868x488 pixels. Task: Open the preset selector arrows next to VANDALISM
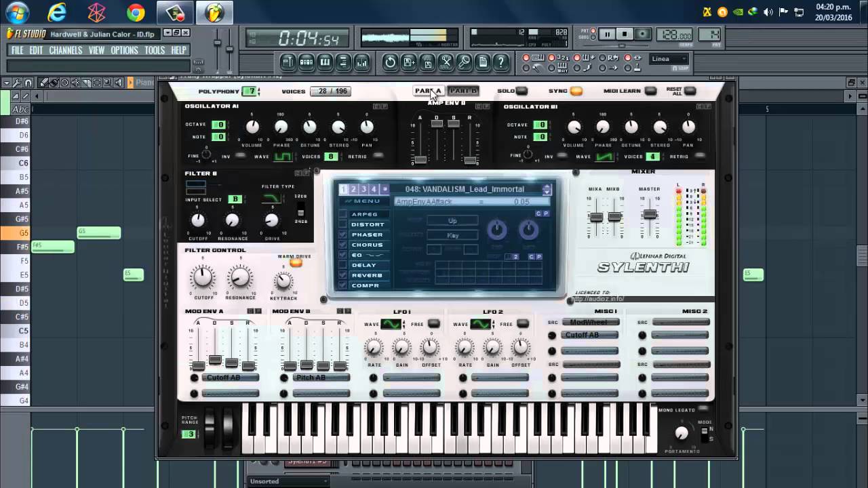pyautogui.click(x=547, y=190)
